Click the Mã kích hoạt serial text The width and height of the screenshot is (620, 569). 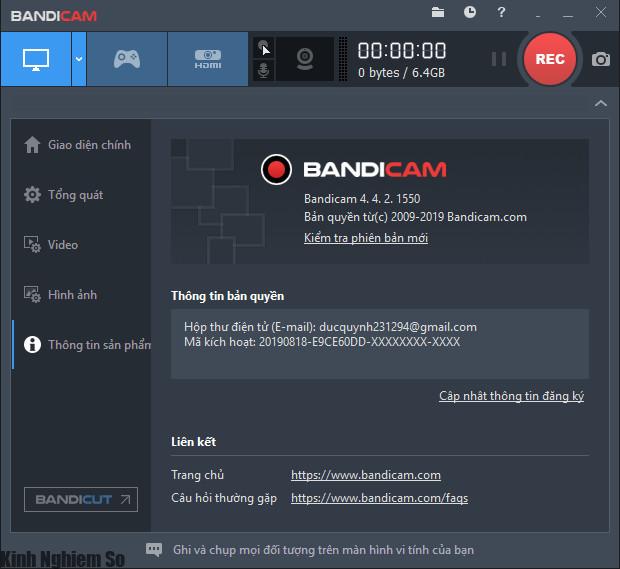(x=322, y=342)
